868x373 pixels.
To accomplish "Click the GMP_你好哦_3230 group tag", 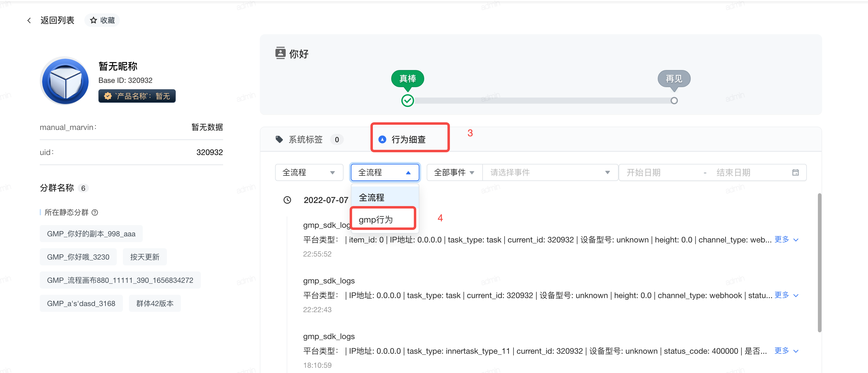I will tap(78, 257).
